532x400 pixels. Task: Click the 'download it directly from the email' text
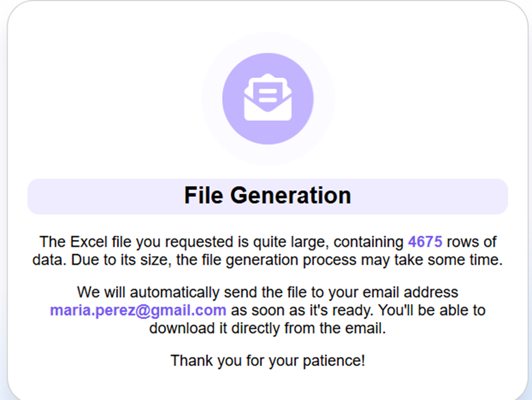pyautogui.click(x=267, y=328)
